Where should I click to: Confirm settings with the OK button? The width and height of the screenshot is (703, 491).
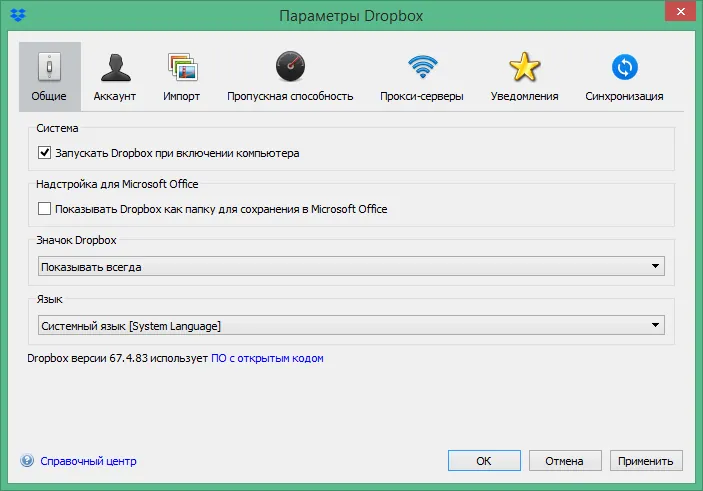[x=484, y=461]
